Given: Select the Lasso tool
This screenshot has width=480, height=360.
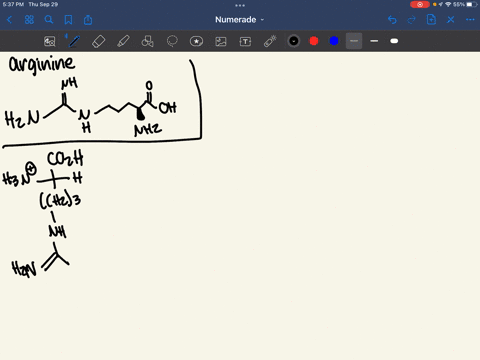Looking at the screenshot, I should [172, 41].
